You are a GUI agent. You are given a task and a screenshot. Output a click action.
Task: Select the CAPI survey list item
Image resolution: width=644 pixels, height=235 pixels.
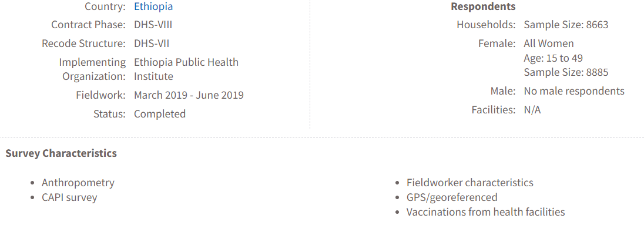[69, 197]
